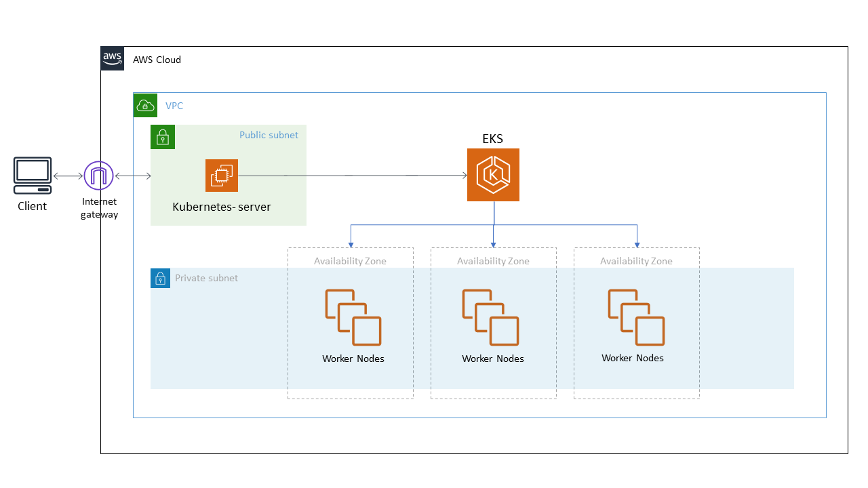Click the AWS Cloud heading text
868x488 pixels.
[x=157, y=60]
